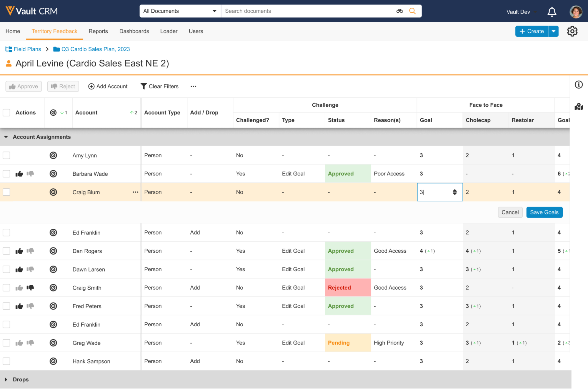Screen dimensions: 588x389
Task: Click the Goal stepper arrows for Craig Blum
Action: click(x=454, y=192)
